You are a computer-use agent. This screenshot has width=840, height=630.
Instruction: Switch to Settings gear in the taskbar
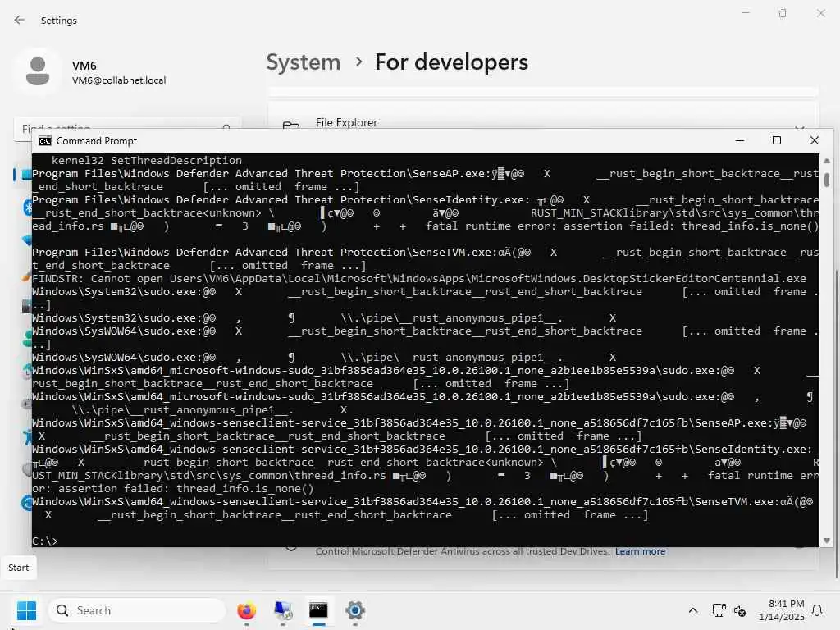coord(354,610)
